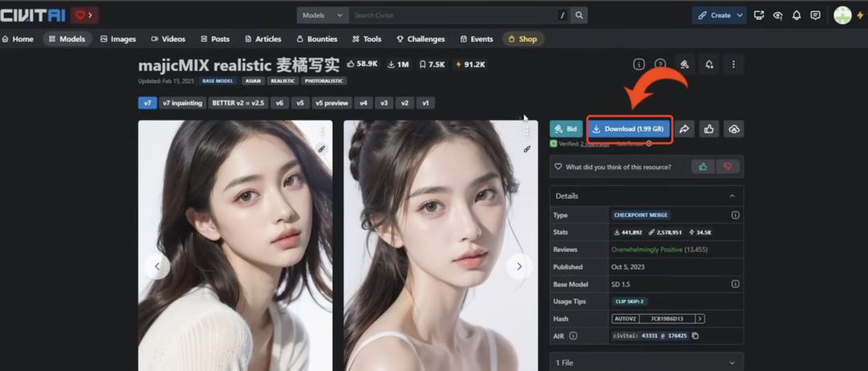Select the v6 version tab

pyautogui.click(x=280, y=103)
